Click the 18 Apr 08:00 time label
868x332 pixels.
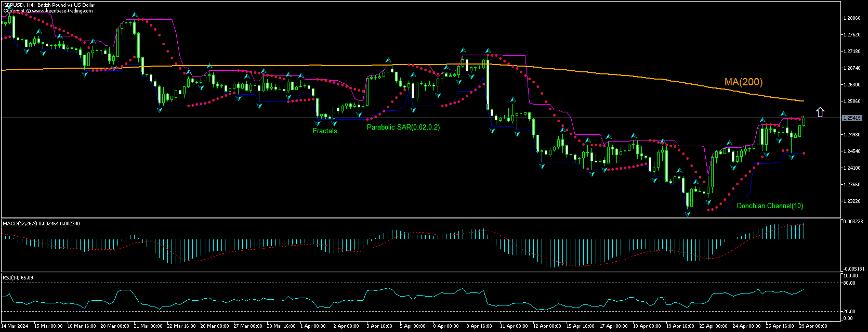click(647, 326)
